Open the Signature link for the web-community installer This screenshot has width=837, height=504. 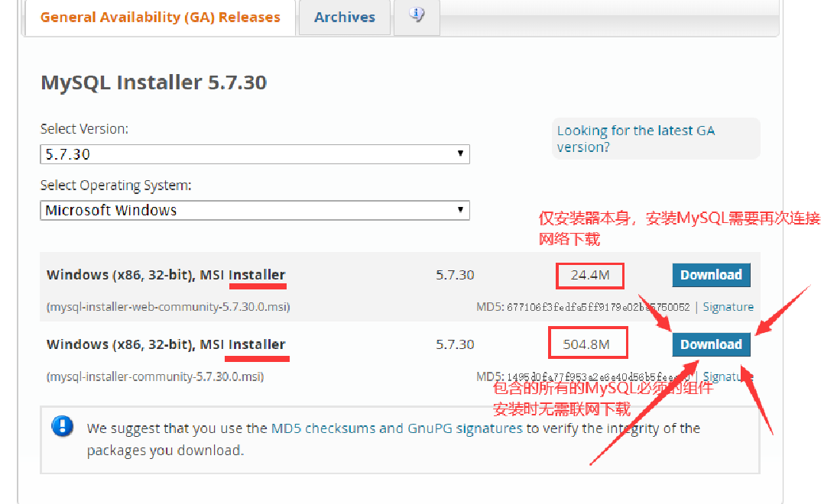click(x=728, y=307)
